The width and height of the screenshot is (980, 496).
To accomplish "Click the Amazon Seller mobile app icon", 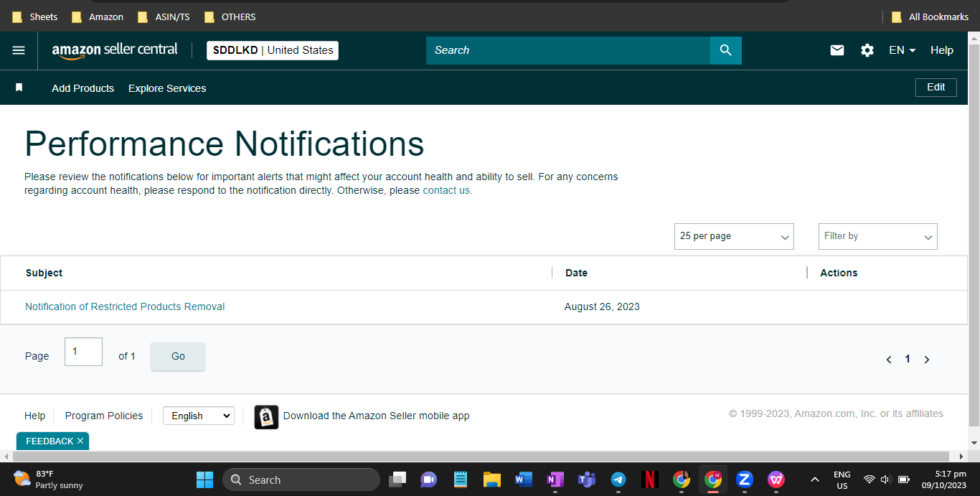I will click(266, 416).
